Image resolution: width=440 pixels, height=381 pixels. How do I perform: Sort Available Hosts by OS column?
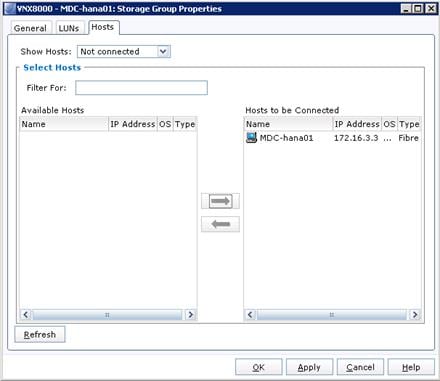pos(165,124)
